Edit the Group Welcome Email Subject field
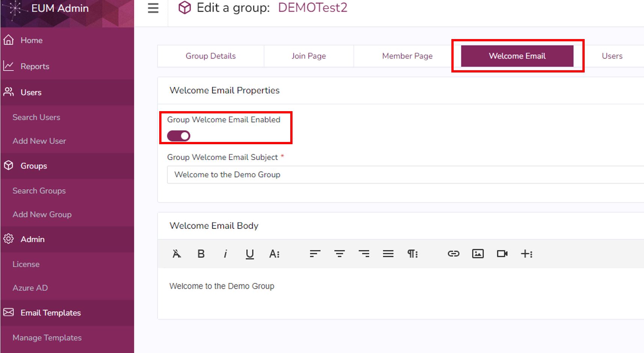644x353 pixels. coord(300,174)
